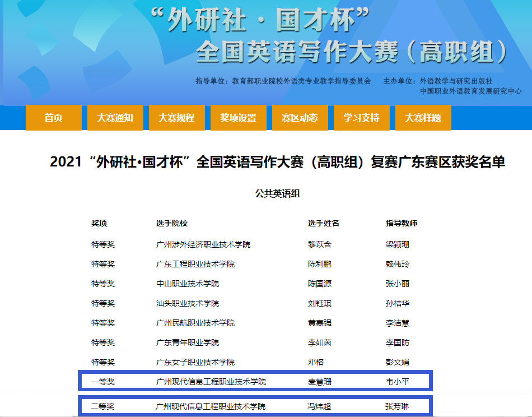532x417 pixels.
Task: Click teacher name 韦小平
Action: click(397, 382)
